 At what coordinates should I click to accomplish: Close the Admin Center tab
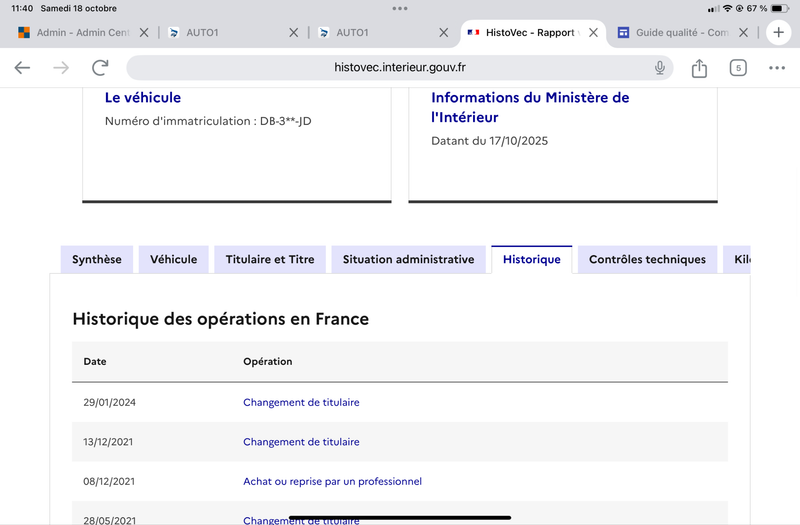144,33
